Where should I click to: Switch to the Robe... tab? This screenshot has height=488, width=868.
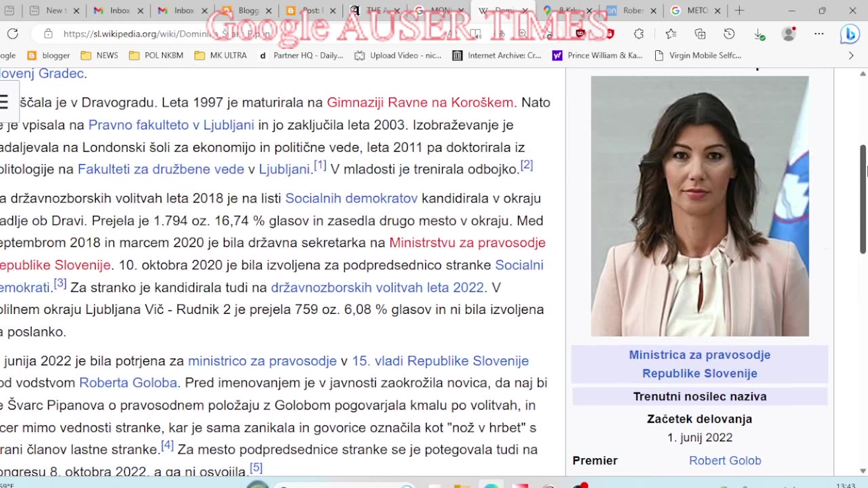click(x=633, y=11)
